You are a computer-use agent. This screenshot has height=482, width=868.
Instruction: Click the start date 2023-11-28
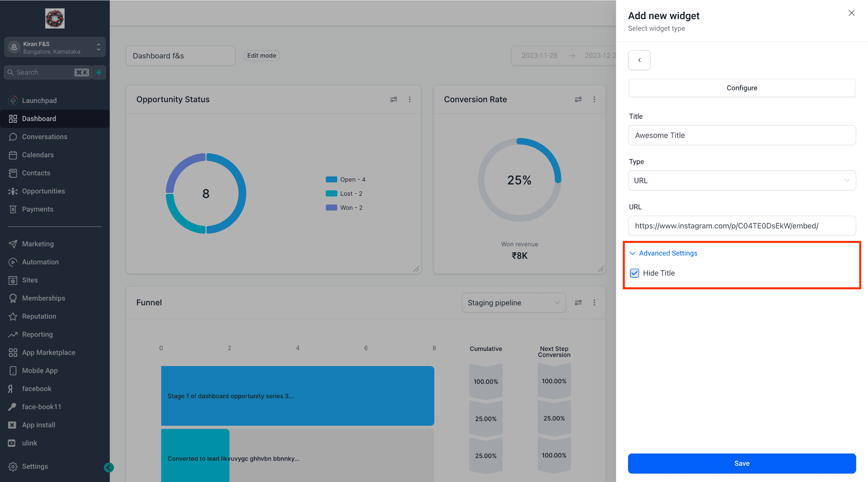(x=539, y=55)
